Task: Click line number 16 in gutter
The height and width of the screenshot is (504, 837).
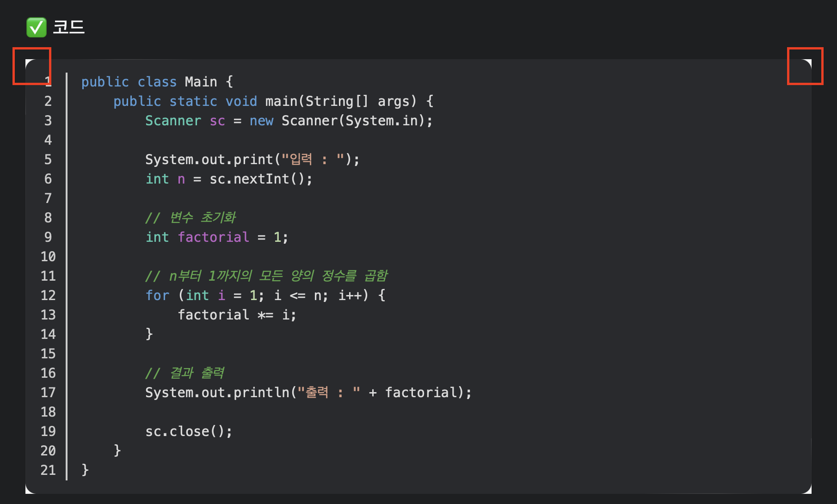Action: 48,373
